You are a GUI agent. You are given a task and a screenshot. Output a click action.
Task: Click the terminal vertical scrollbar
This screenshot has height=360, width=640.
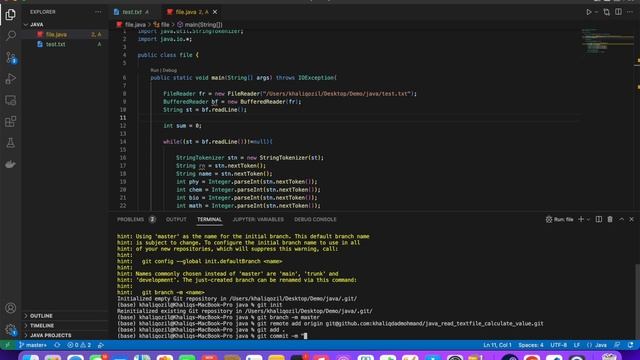tap(637, 301)
